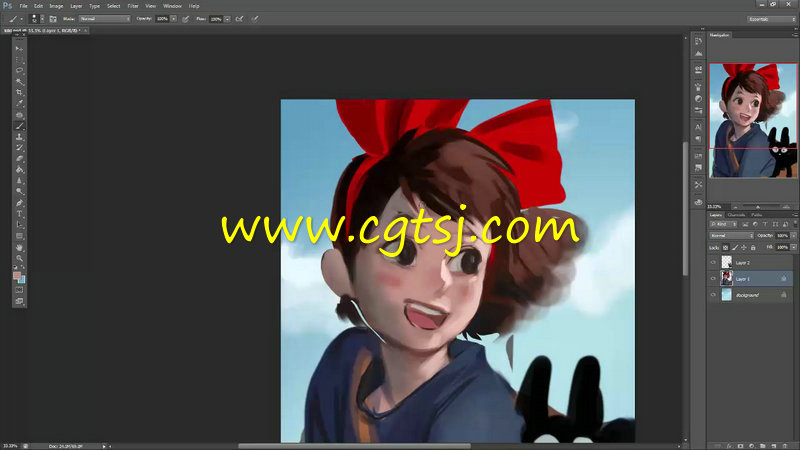800x450 pixels.
Task: Hide Layer 1 visibility eye
Action: click(713, 279)
